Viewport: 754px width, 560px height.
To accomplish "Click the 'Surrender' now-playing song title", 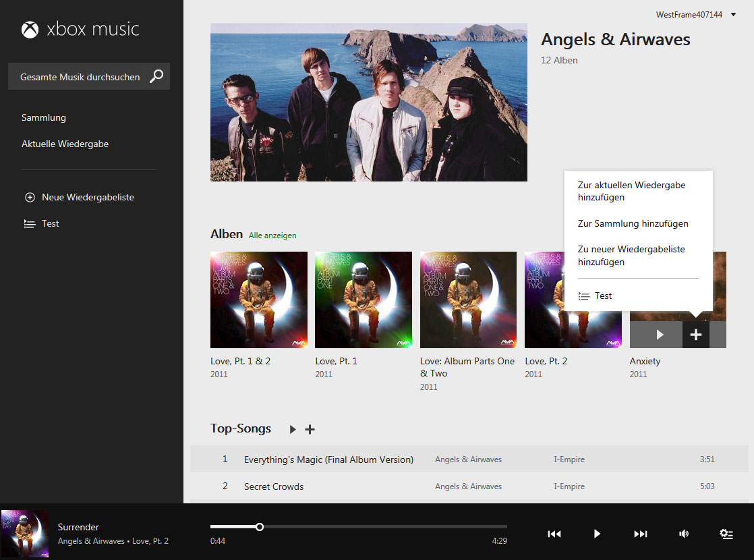I will point(78,528).
